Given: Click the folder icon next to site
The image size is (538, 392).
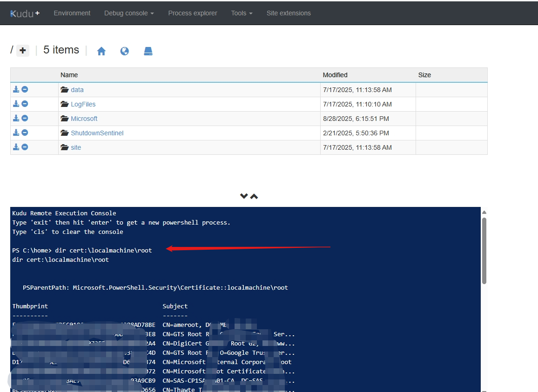Looking at the screenshot, I should 64,146.
